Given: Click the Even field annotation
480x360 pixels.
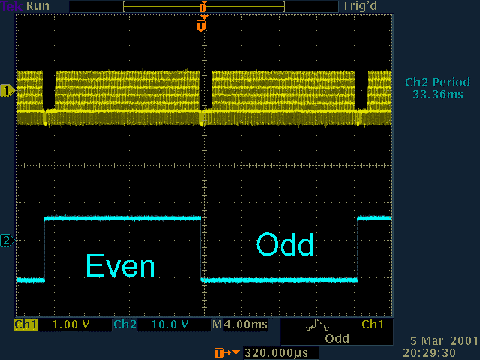Looking at the screenshot, I should (120, 266).
